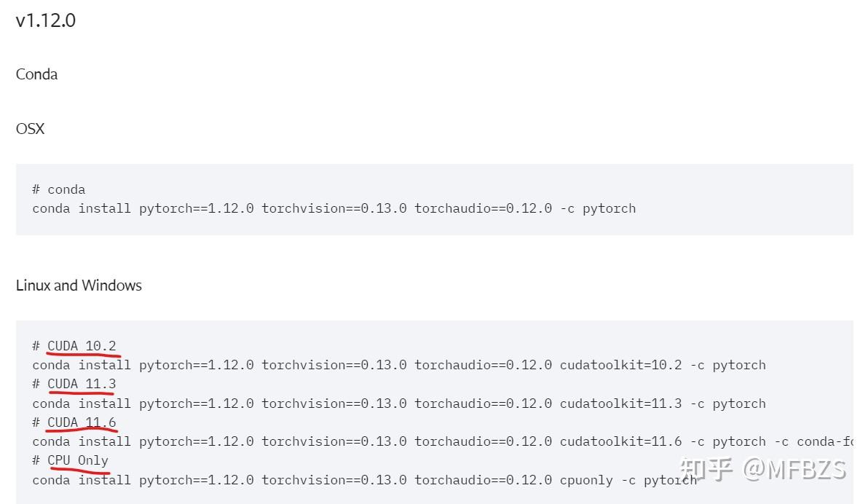868x504 pixels.
Task: Click torchvision==0.13.0 in the OSX command
Action: (334, 209)
